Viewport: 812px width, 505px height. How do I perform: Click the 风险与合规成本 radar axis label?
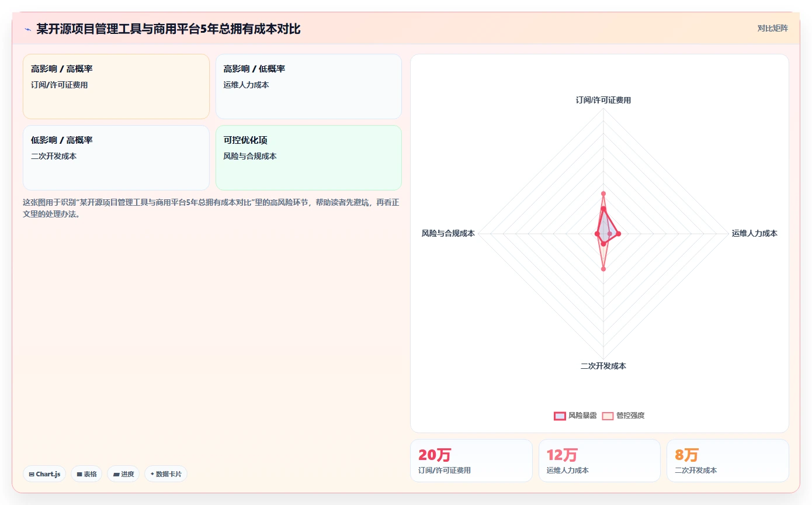(x=448, y=233)
